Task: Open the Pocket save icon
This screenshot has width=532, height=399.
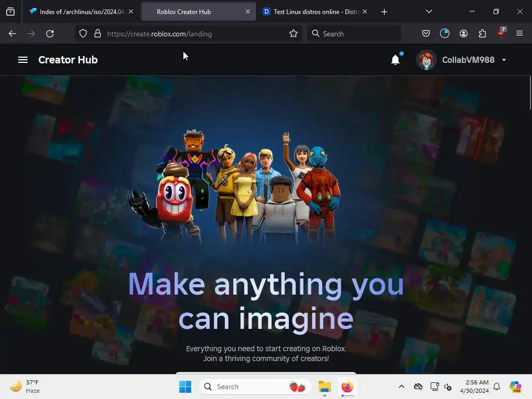Action: [x=426, y=34]
